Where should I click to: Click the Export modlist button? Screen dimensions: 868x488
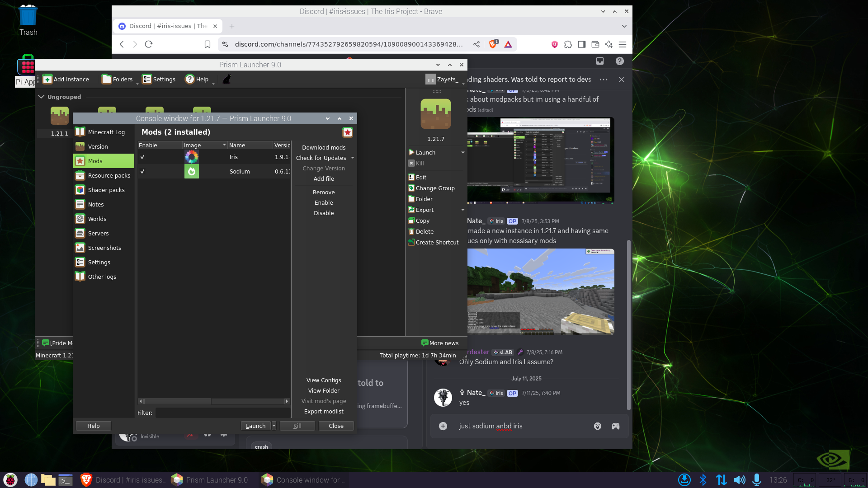[x=324, y=411]
